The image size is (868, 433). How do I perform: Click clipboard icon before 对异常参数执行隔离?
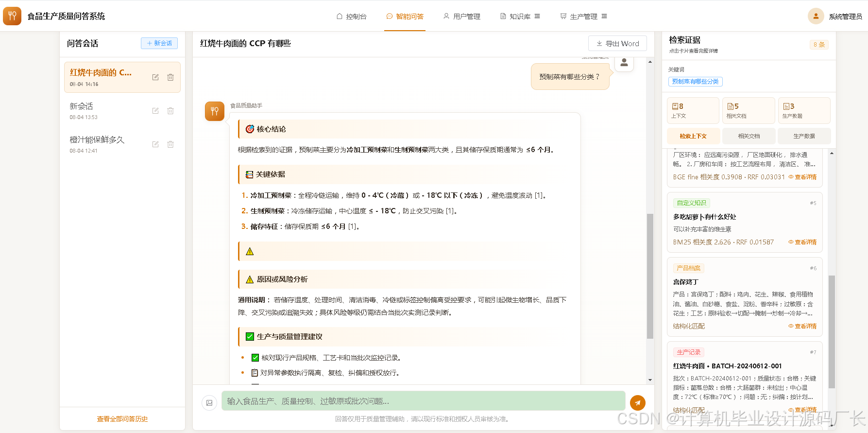click(255, 373)
